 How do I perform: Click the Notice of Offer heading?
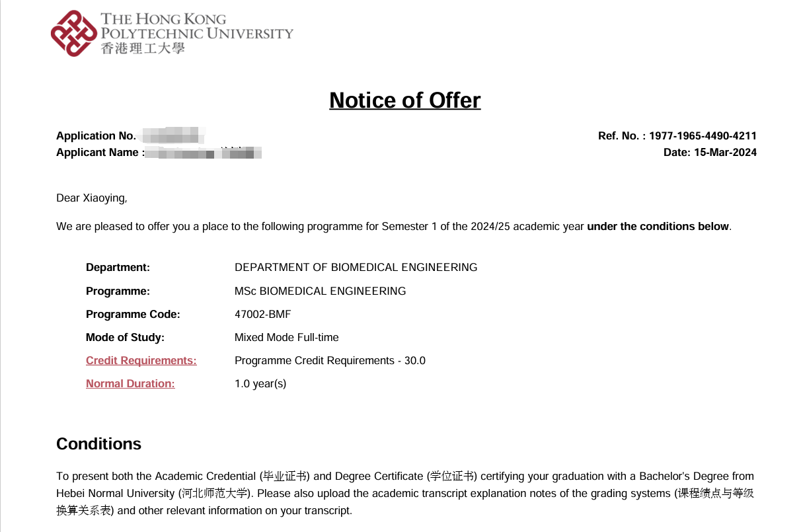405,100
